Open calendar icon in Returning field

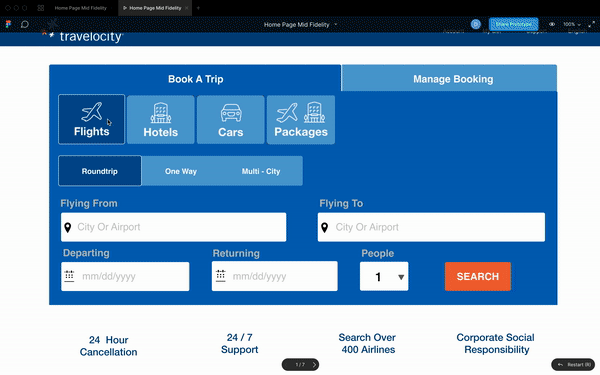click(221, 276)
